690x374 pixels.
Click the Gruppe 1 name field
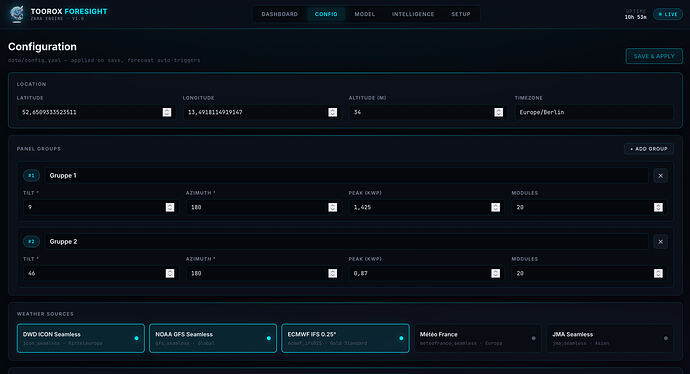[x=346, y=176]
